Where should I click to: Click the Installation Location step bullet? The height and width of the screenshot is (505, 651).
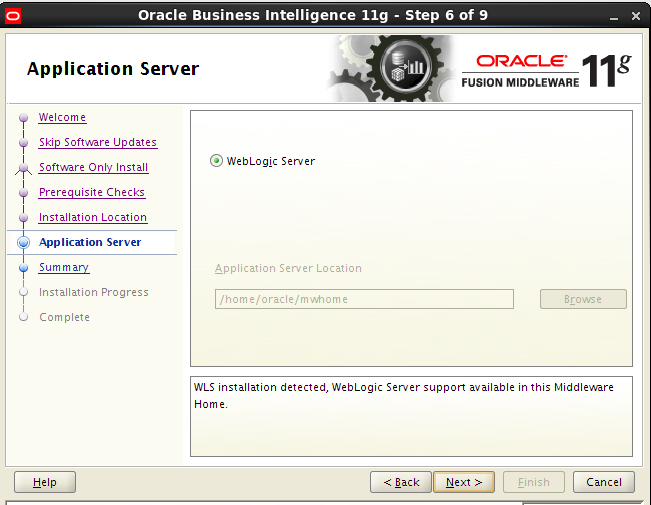pyautogui.click(x=24, y=218)
